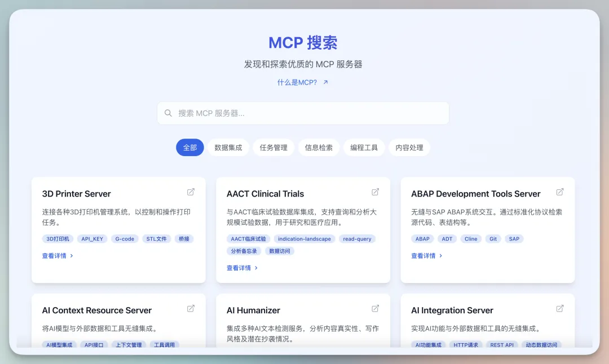
Task: Click the magnifier icon in search box
Action: click(x=168, y=113)
